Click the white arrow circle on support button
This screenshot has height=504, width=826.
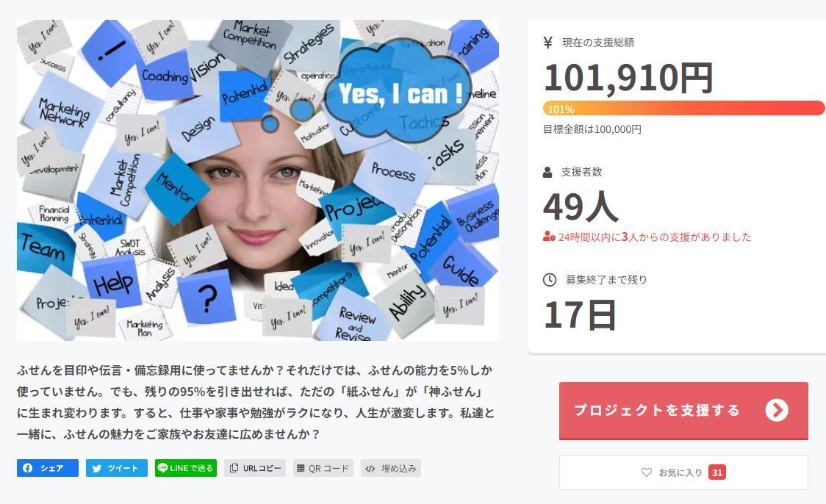tap(777, 410)
